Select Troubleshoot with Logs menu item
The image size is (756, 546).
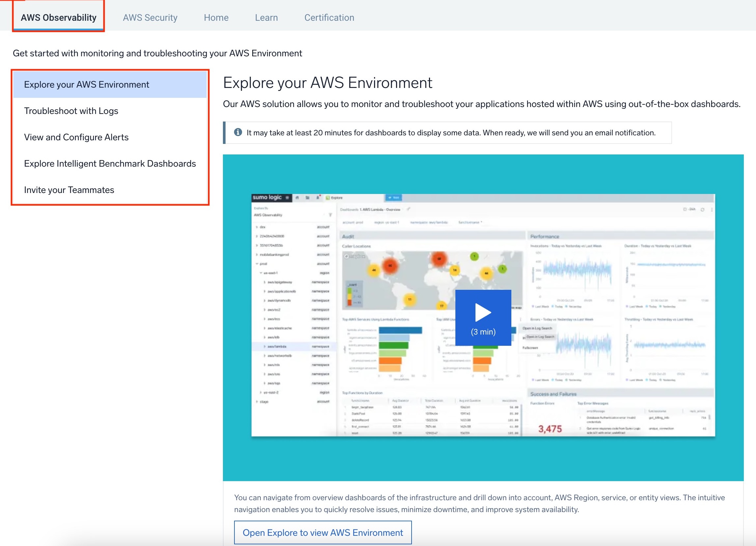(71, 110)
